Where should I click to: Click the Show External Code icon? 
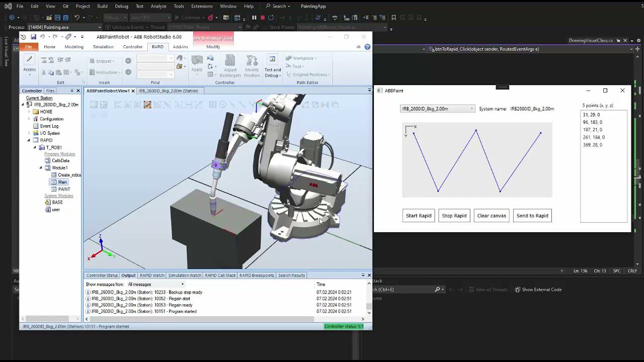[x=517, y=290]
